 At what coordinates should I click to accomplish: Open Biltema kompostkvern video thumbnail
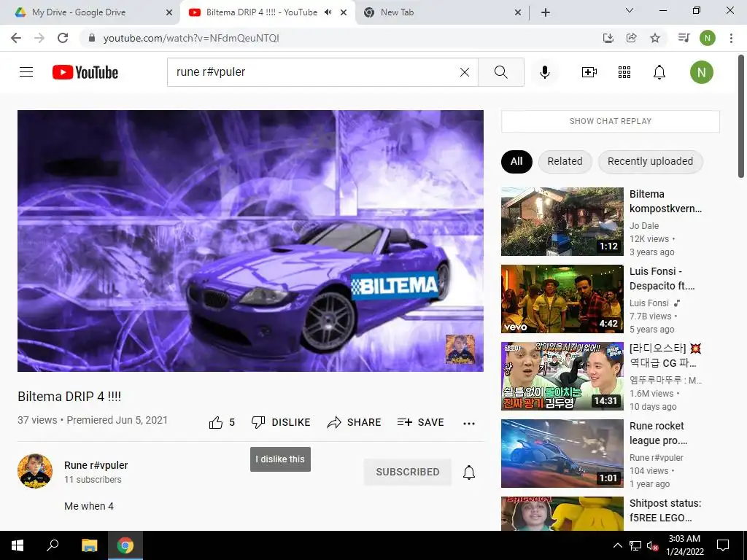point(562,222)
